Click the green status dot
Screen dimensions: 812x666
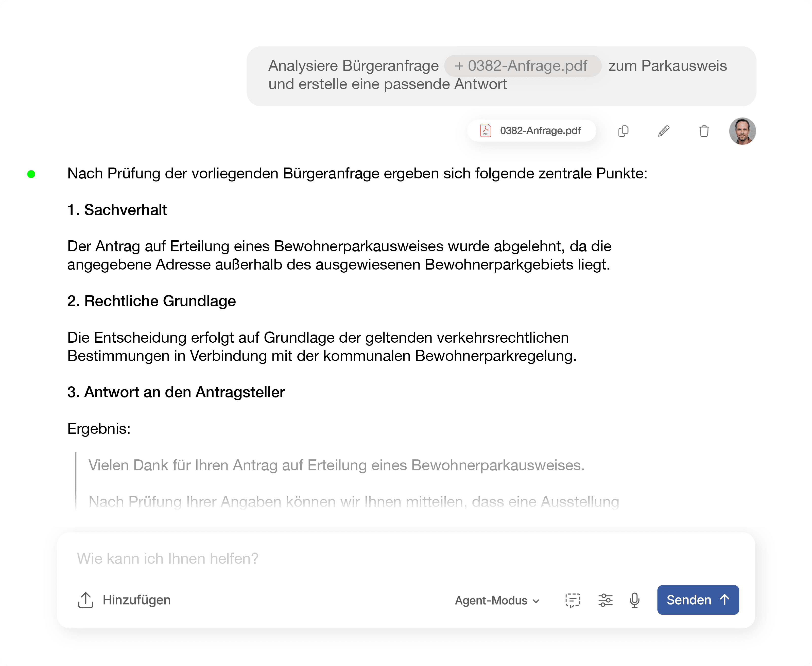point(31,174)
